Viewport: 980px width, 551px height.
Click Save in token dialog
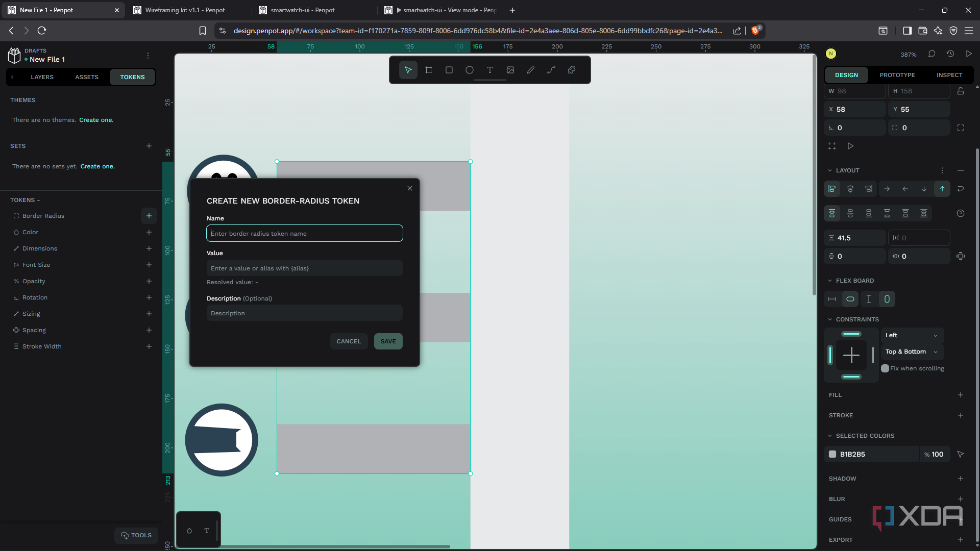[388, 341]
